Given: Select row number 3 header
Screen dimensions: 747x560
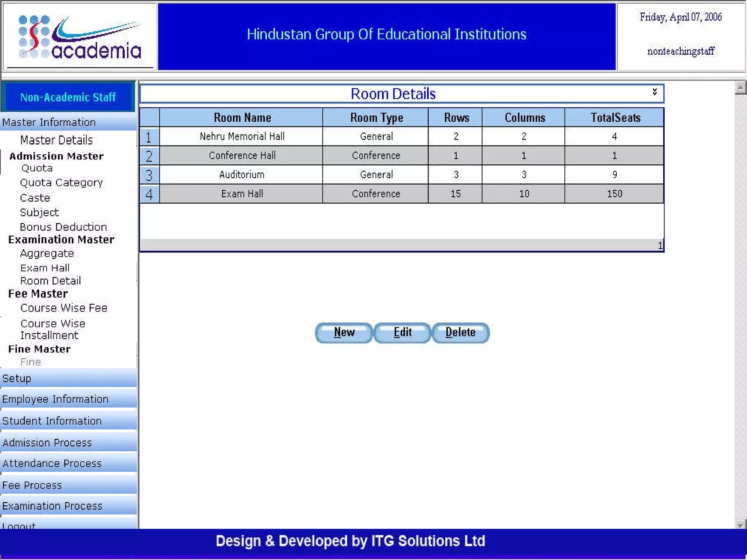Looking at the screenshot, I should pyautogui.click(x=149, y=175).
